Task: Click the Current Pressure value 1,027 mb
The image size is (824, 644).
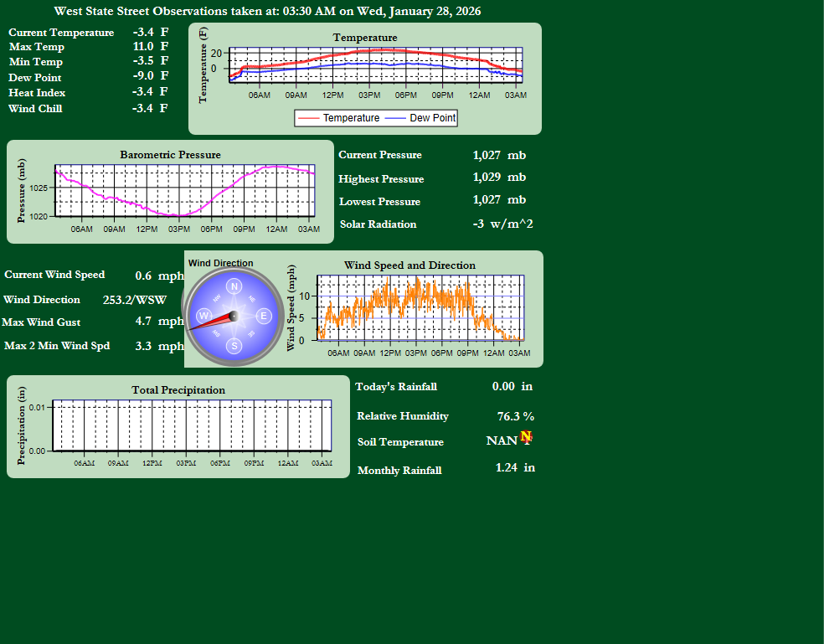Action: 499,155
